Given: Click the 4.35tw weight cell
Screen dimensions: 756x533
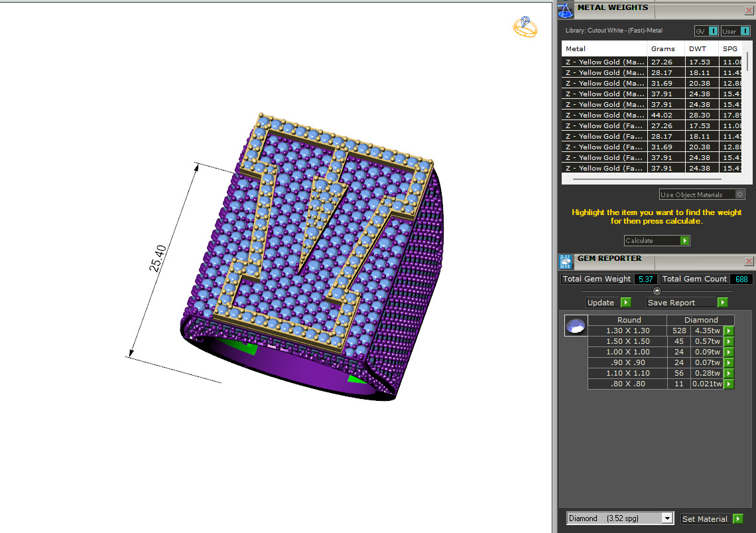Looking at the screenshot, I should tap(708, 331).
